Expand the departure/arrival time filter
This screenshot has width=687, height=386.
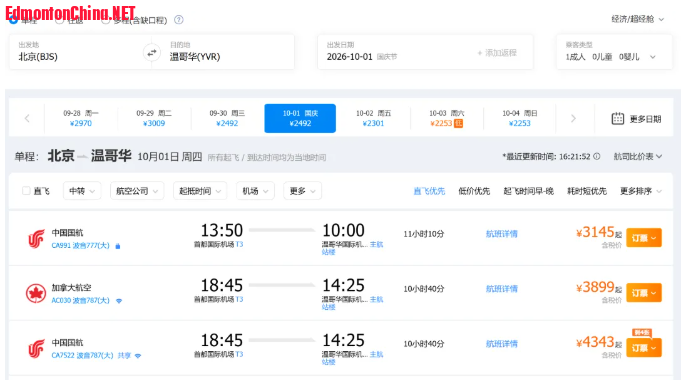pyautogui.click(x=200, y=191)
